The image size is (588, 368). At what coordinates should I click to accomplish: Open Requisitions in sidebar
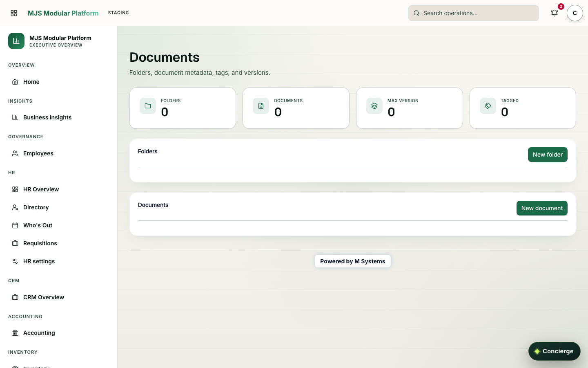tap(59, 243)
